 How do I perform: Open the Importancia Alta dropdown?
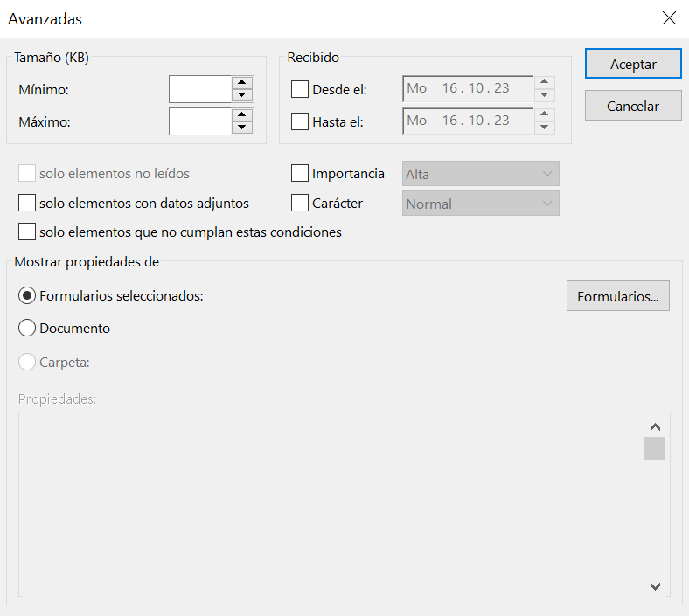[x=481, y=174]
